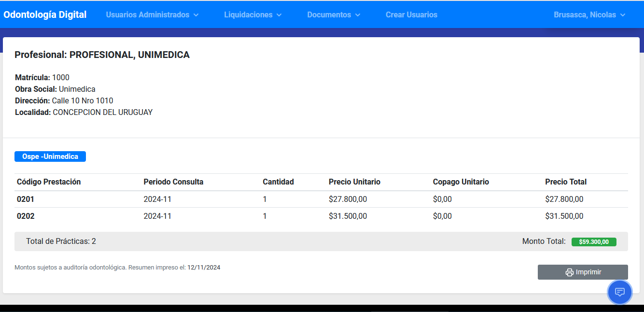Click chevron arrow beside Usuarios Administrados
644x312 pixels.
pyautogui.click(x=196, y=15)
